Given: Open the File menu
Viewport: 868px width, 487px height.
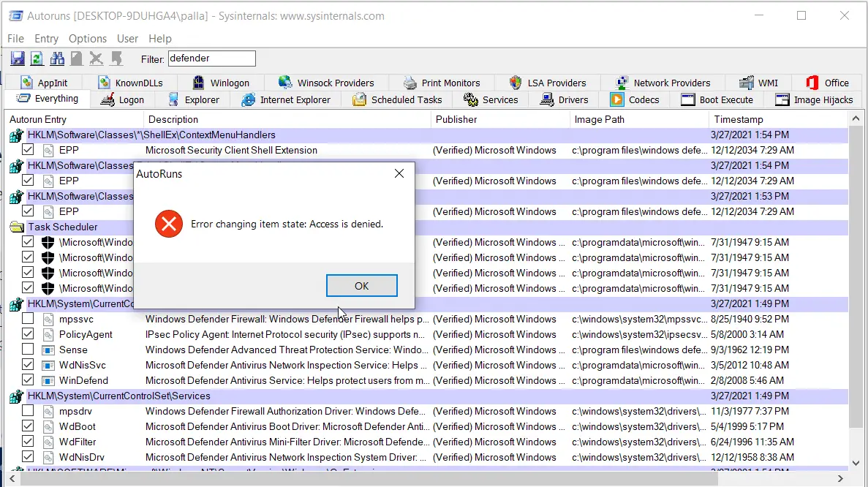Looking at the screenshot, I should tap(15, 39).
